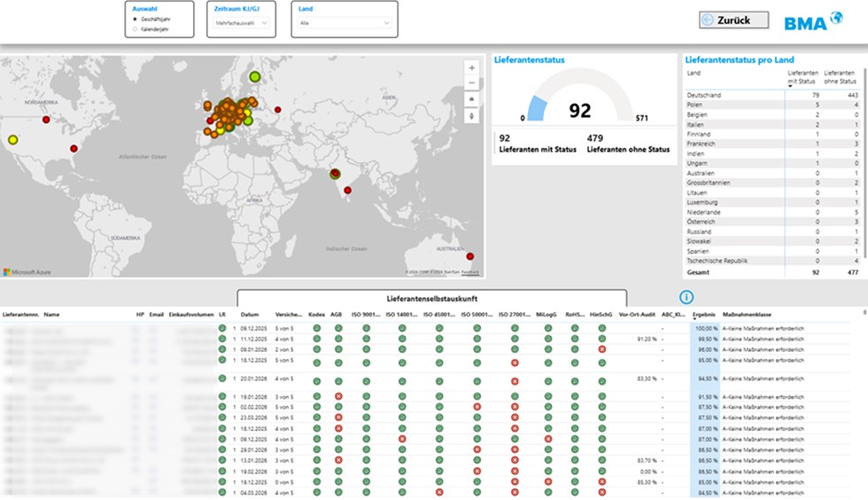Click the blue filled gauge segment

(537, 109)
